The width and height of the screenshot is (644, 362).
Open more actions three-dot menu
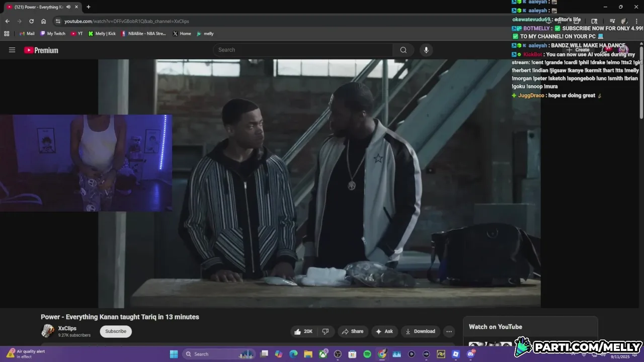pyautogui.click(x=449, y=331)
